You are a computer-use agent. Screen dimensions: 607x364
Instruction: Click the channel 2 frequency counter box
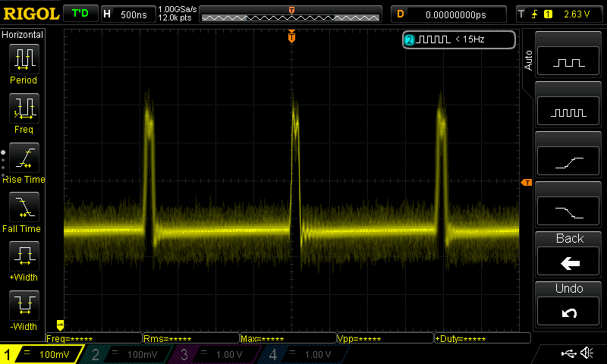click(459, 39)
